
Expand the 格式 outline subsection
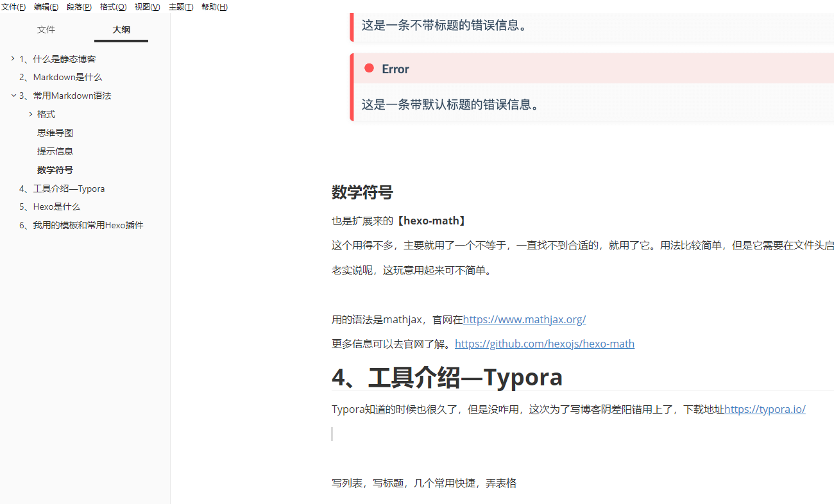[30, 114]
